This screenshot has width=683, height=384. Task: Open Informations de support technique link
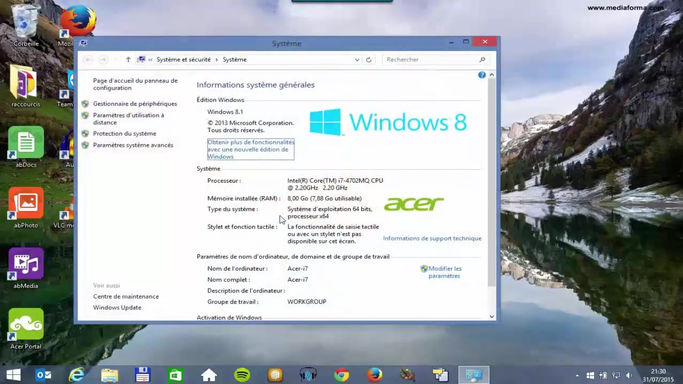tap(432, 238)
